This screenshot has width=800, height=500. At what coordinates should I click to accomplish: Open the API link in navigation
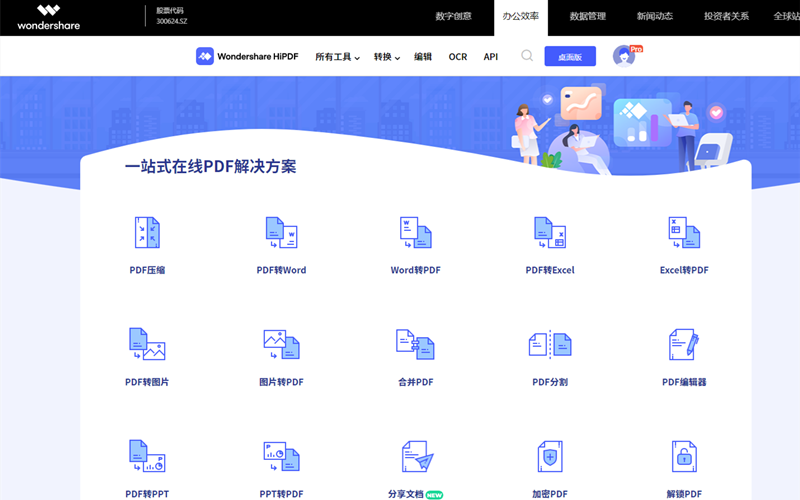[491, 57]
